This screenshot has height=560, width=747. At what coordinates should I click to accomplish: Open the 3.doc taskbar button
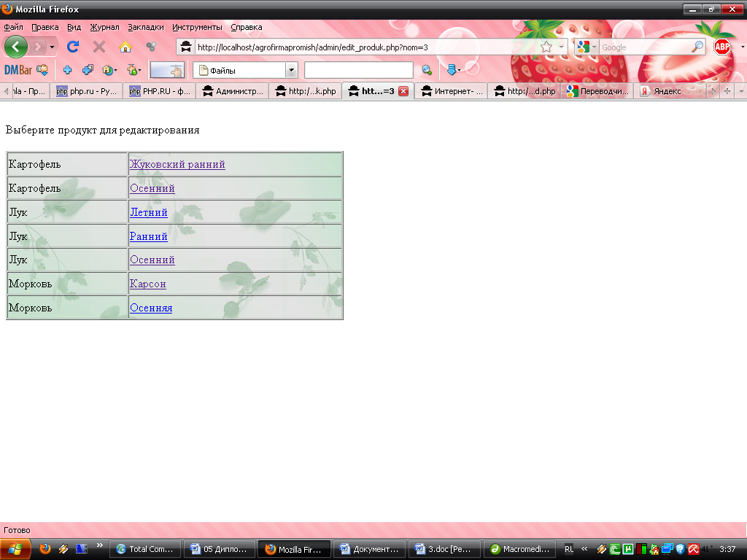444,549
